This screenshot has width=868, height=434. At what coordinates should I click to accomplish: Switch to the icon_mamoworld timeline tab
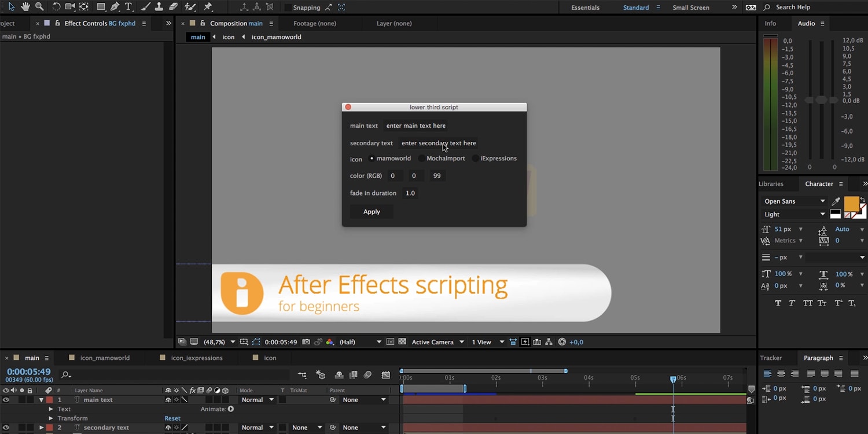[105, 358]
